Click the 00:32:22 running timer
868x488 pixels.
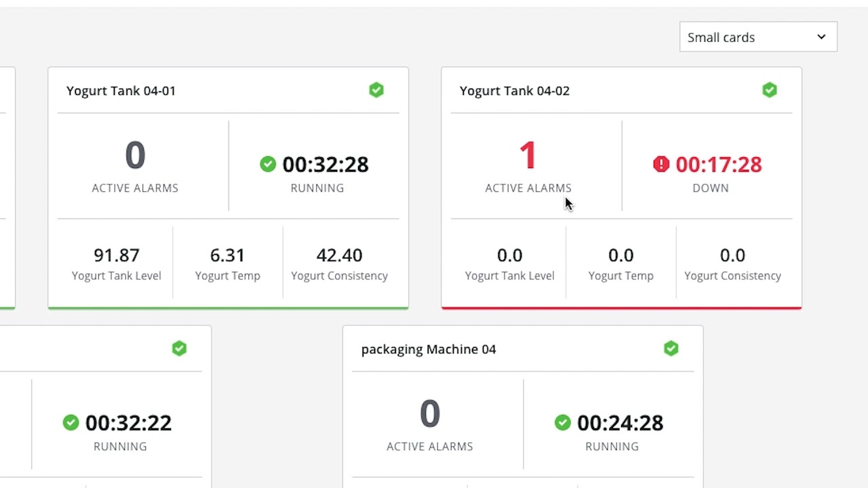click(x=128, y=422)
